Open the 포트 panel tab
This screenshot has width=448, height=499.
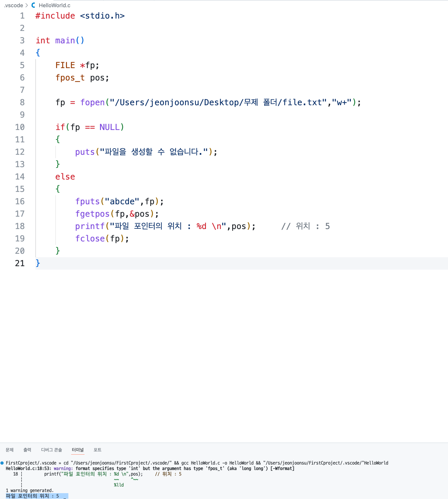click(x=98, y=450)
